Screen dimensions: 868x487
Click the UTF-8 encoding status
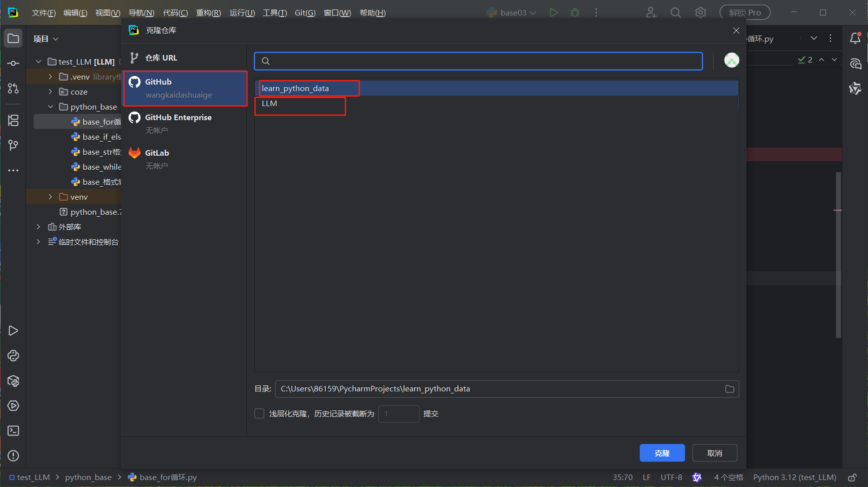tap(671, 477)
